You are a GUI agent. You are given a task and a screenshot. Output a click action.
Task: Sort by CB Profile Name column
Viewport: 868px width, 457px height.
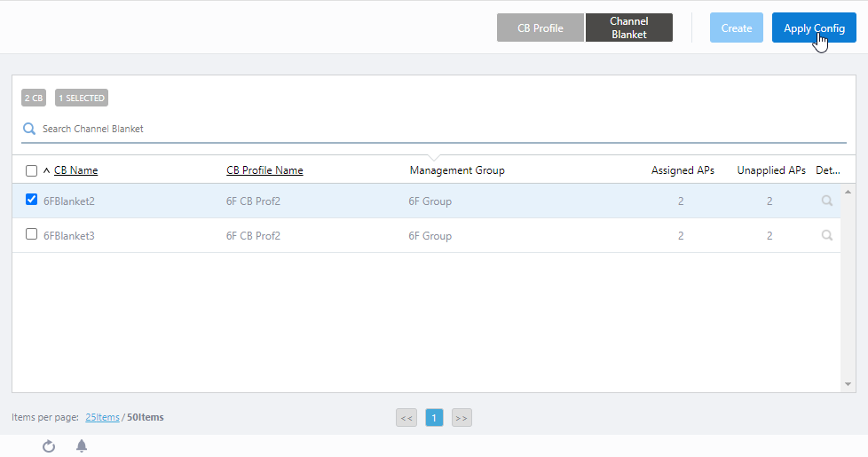coord(264,170)
